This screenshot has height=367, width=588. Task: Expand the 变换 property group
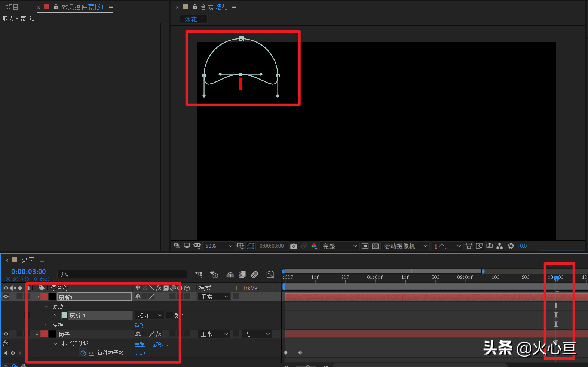46,325
